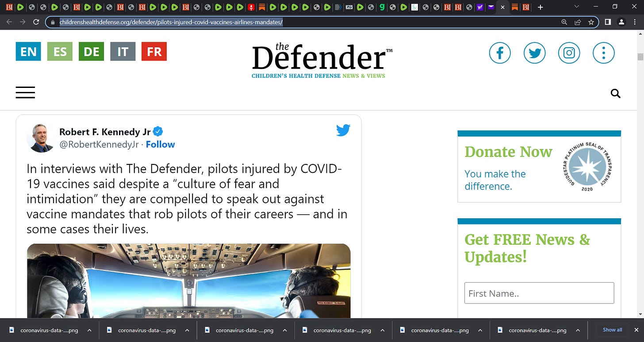644x342 pixels.
Task: Open the circled three-dots more icon
Action: [x=603, y=53]
